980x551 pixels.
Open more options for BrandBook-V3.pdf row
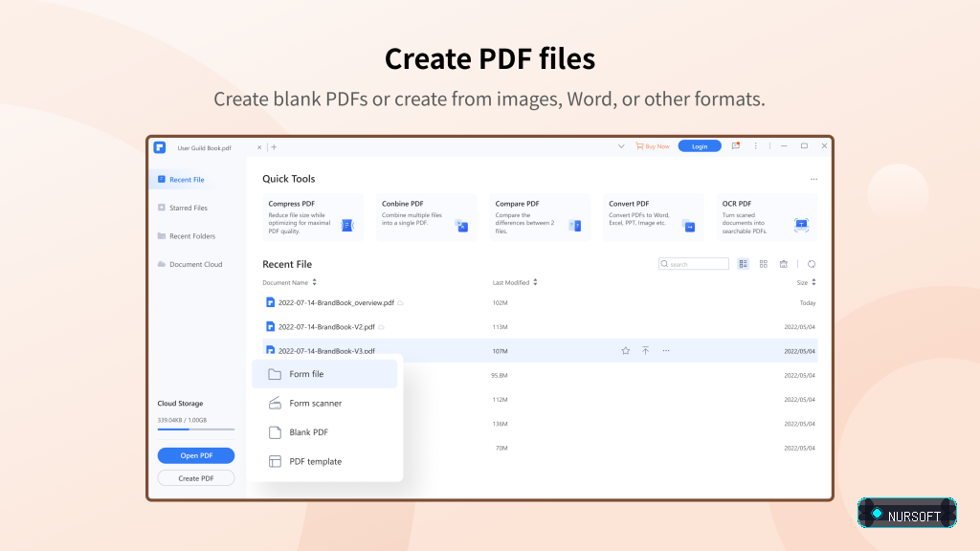click(x=666, y=350)
